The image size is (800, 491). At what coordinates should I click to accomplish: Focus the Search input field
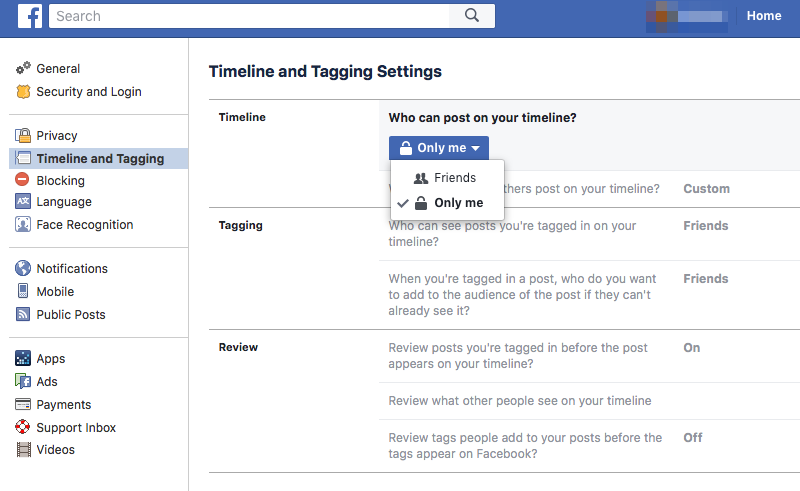249,16
